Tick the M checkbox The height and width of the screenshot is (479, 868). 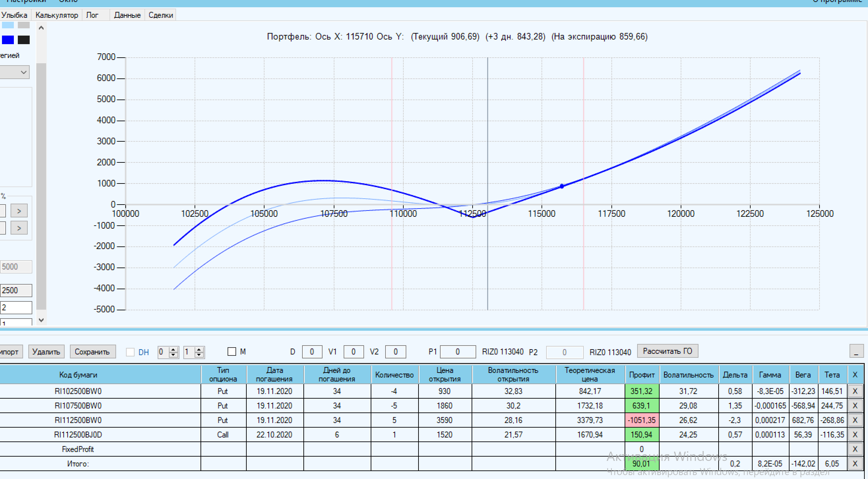click(232, 352)
